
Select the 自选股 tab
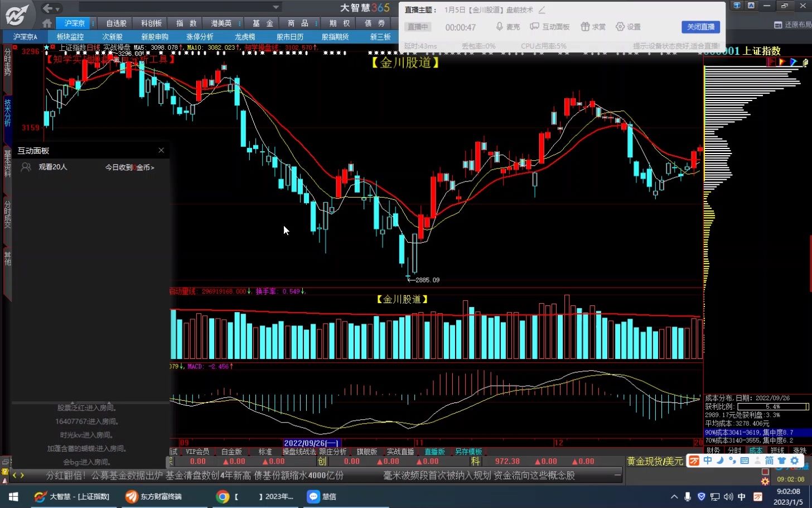(x=116, y=23)
